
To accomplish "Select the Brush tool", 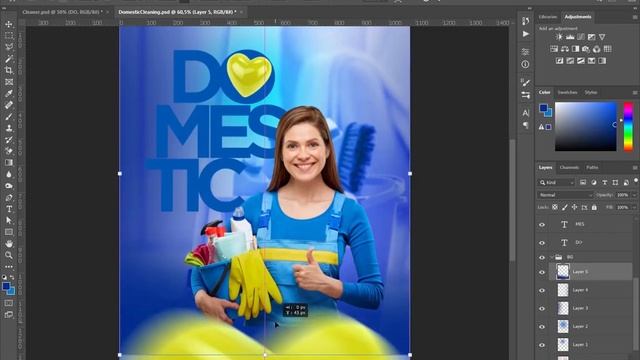I will point(9,117).
